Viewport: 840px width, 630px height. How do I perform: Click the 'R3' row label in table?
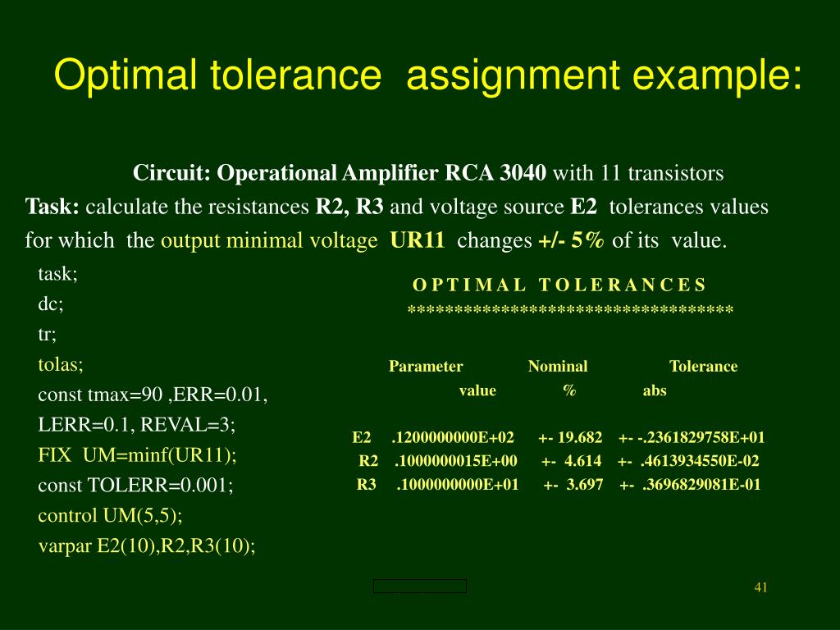coord(367,485)
